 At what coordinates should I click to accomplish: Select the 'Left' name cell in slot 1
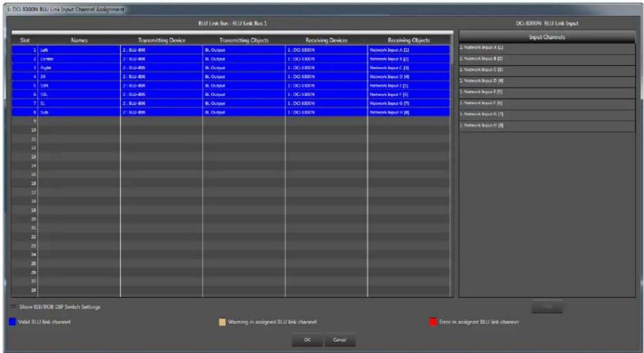79,50
